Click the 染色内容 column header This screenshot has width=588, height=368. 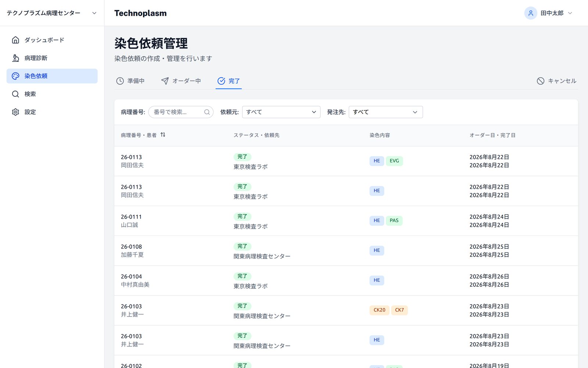pos(380,135)
